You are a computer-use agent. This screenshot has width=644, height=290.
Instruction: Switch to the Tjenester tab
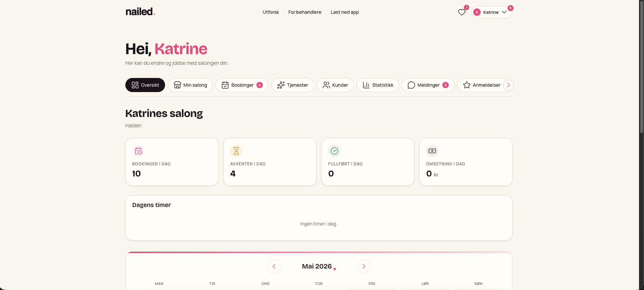pos(292,85)
